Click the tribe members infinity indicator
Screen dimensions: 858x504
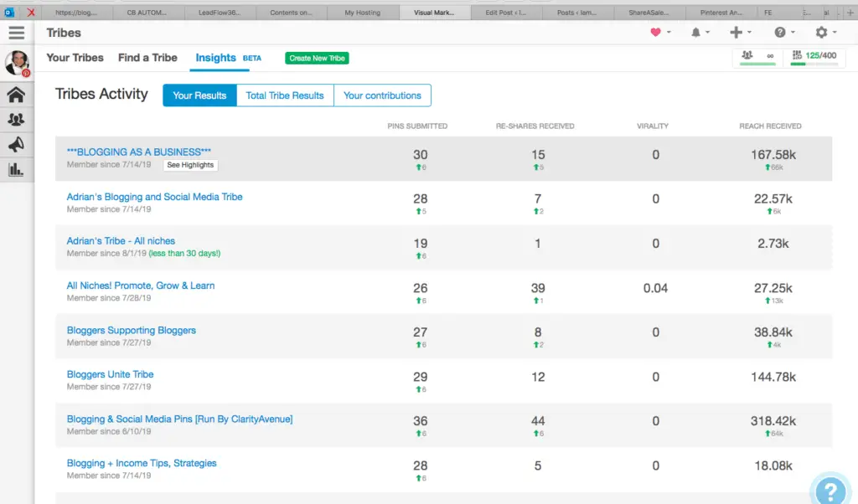[x=757, y=56]
